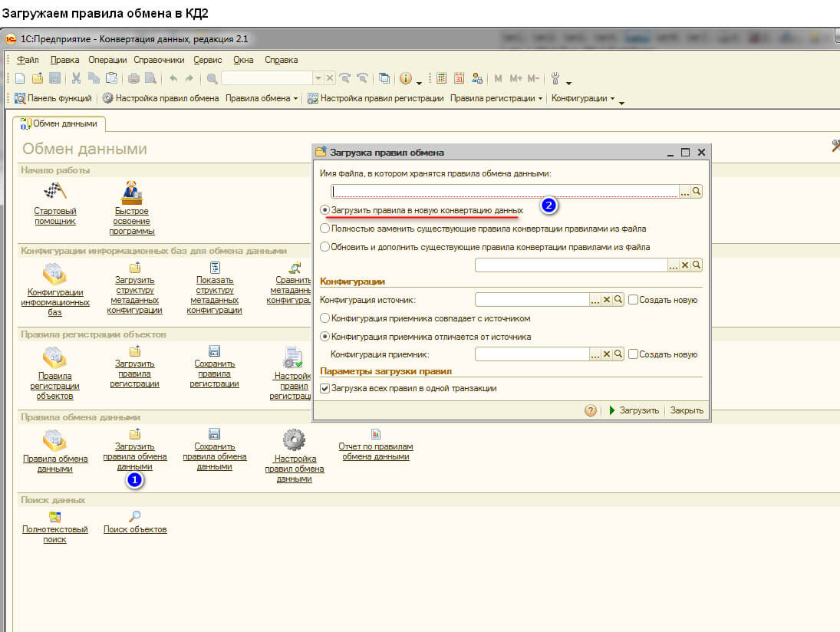Enable 'Создать новую' checkbox for the source configuration
Viewport: 840px width, 632px height.
(x=633, y=300)
